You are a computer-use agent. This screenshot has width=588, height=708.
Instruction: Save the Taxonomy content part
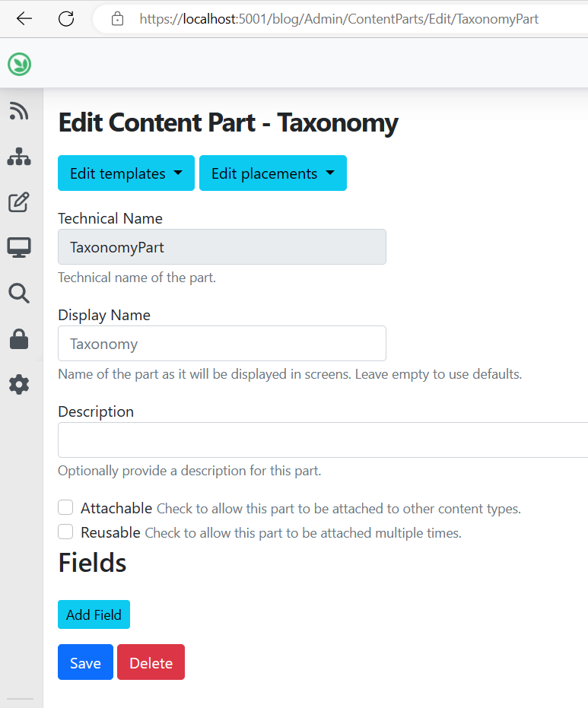[x=84, y=662]
